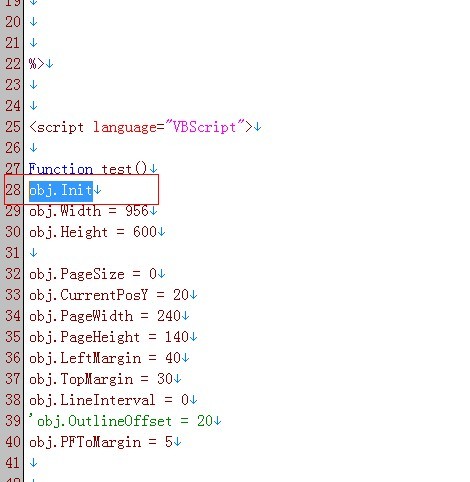Click the highlighted obj.Init text

click(61, 191)
